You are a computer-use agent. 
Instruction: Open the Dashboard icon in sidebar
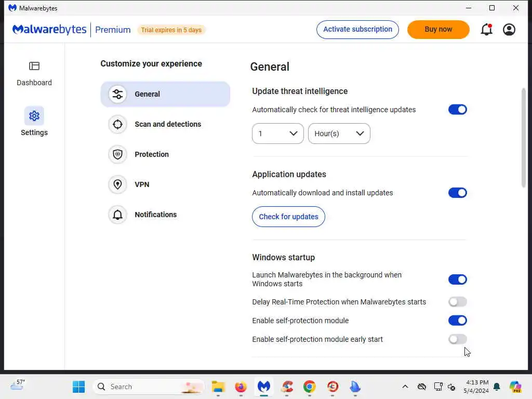click(34, 66)
